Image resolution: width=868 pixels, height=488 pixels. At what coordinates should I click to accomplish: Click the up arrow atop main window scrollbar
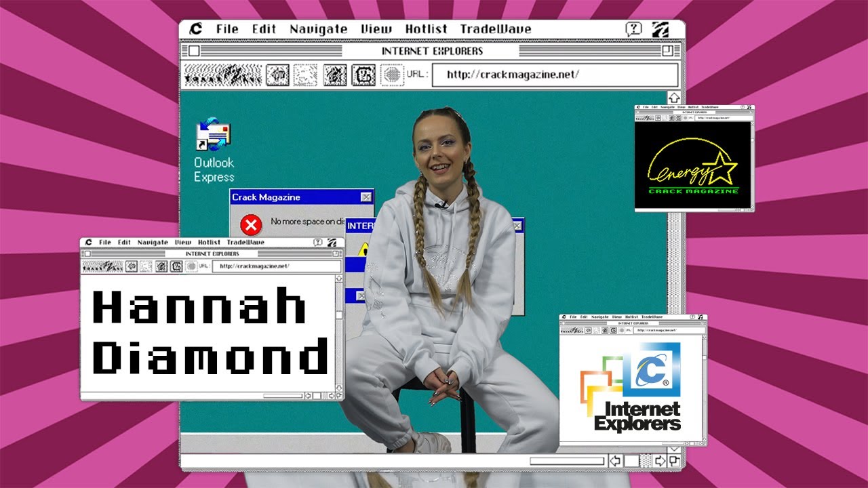tap(674, 98)
